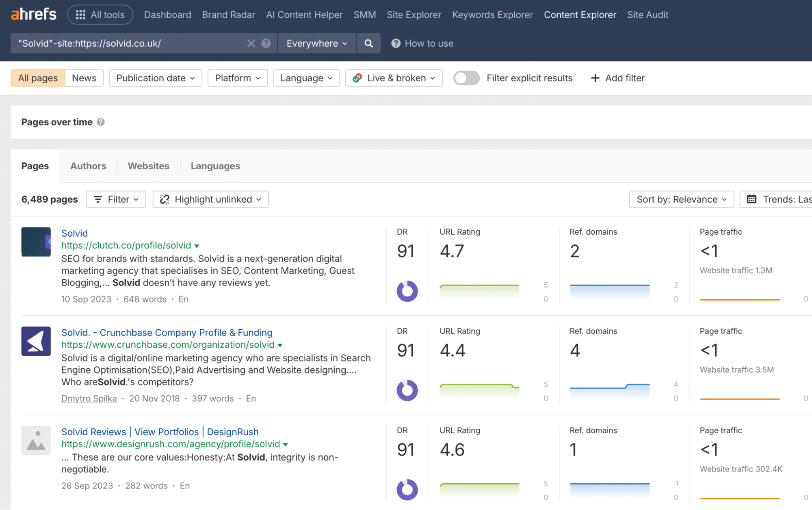812x510 pixels.
Task: Click the magnifier search button
Action: click(x=369, y=43)
